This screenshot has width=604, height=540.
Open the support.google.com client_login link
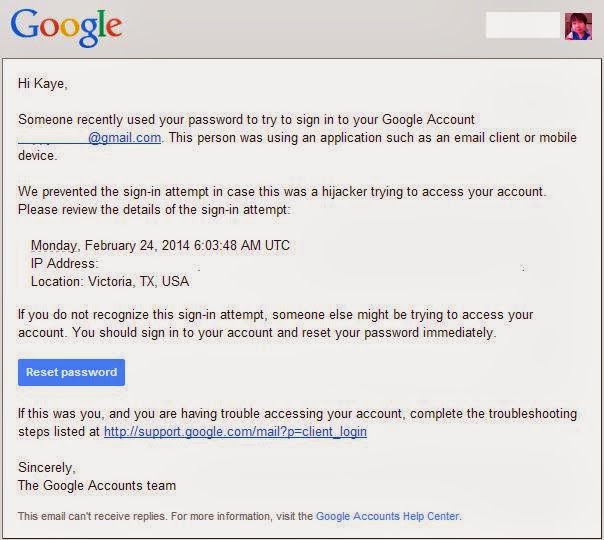pyautogui.click(x=235, y=431)
